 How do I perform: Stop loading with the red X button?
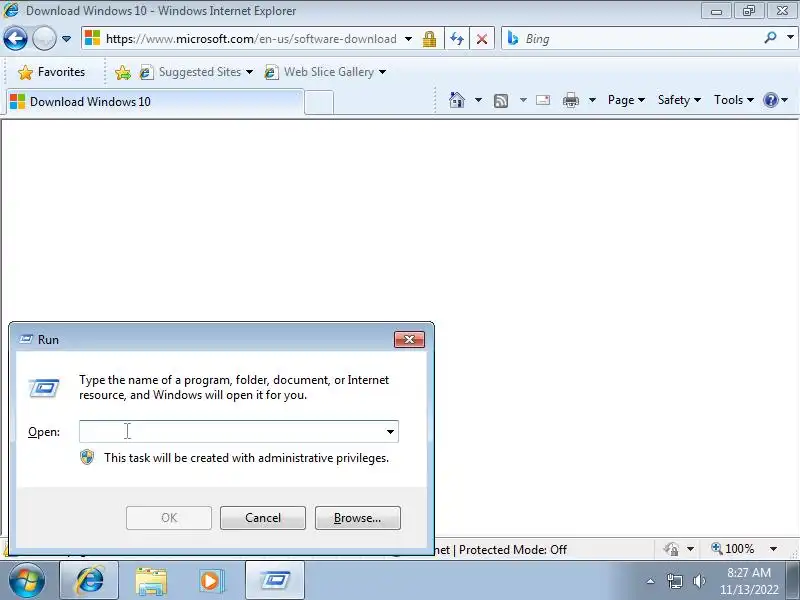click(482, 39)
